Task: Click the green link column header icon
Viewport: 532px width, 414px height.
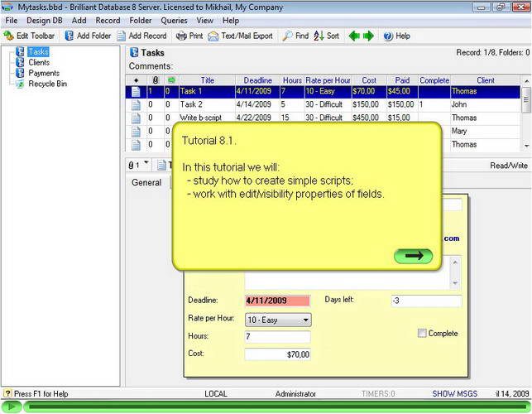Action: [x=171, y=80]
